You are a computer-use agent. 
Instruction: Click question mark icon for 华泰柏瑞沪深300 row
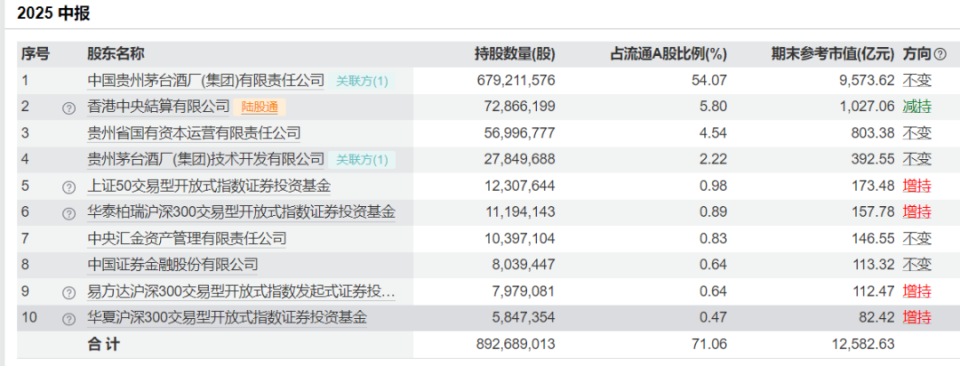[x=69, y=214]
